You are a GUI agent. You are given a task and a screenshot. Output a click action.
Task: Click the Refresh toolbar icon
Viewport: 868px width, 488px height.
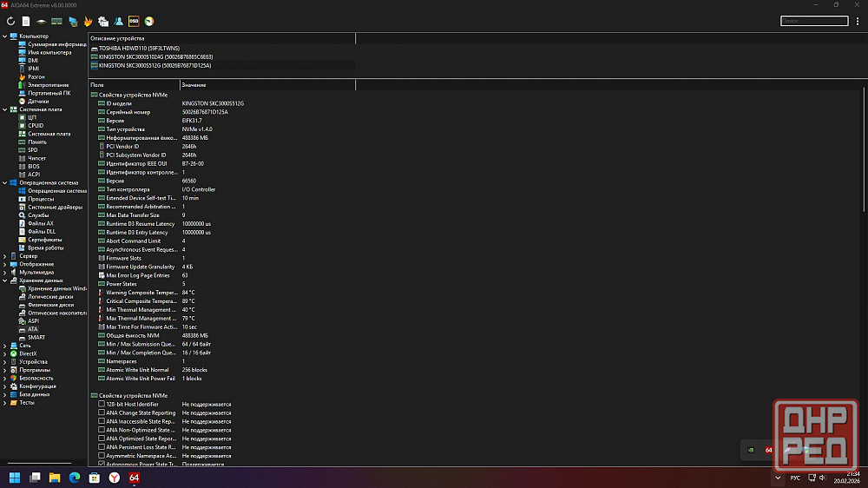point(11,21)
